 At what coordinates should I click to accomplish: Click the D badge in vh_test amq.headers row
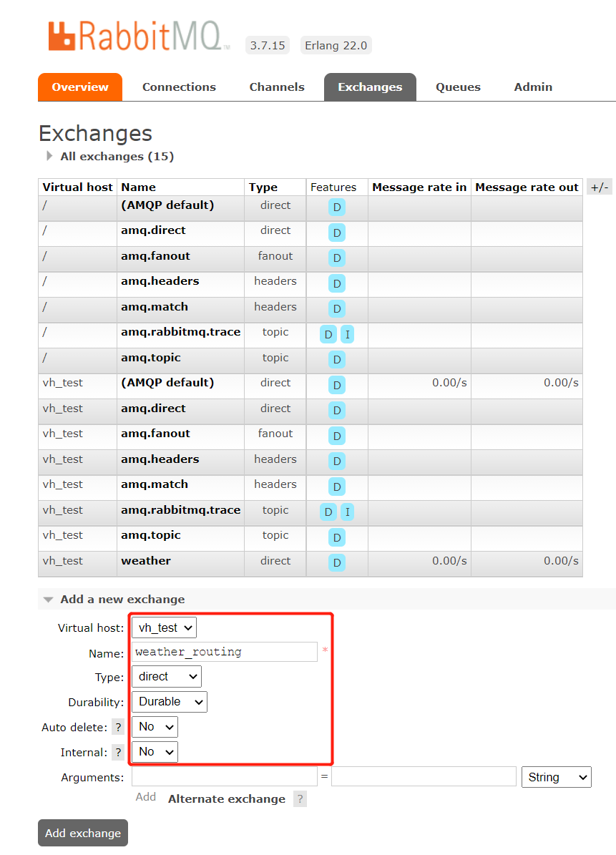coord(337,461)
